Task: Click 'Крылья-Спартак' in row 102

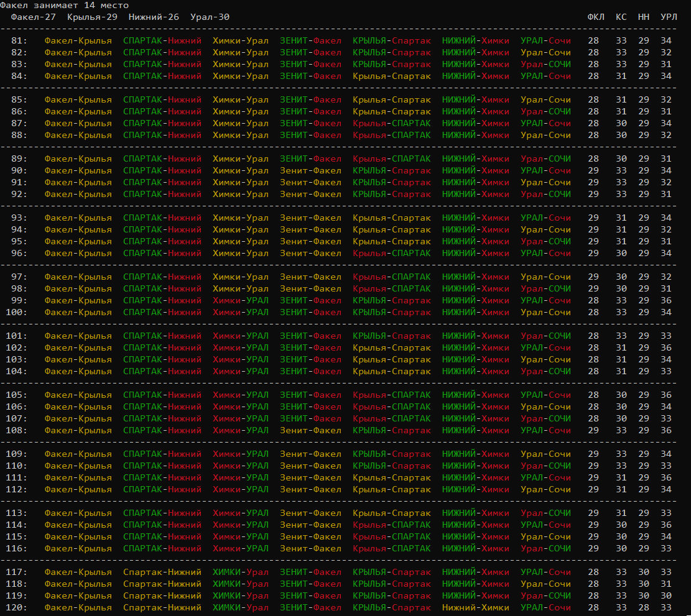Action: (x=392, y=348)
